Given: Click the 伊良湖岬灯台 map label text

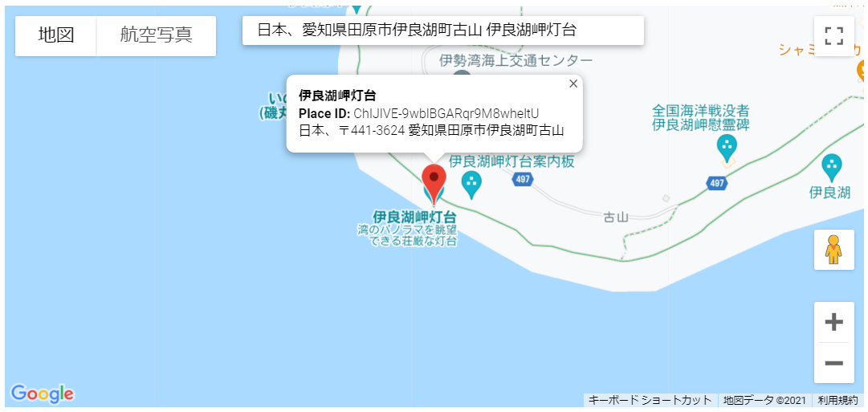Looking at the screenshot, I should click(x=414, y=217).
